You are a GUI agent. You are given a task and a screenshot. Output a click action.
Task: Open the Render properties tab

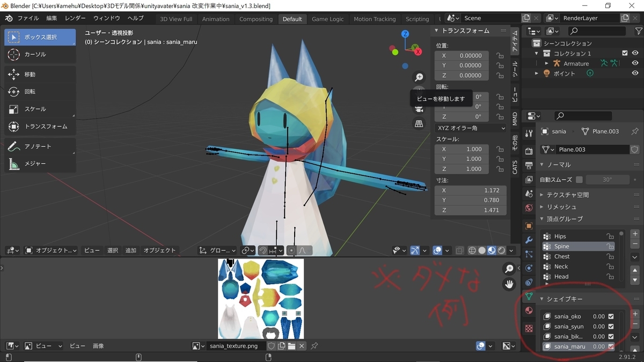point(529,151)
